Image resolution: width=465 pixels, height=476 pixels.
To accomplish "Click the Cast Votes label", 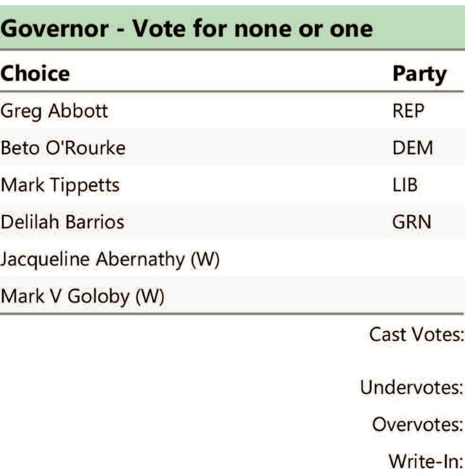I will (x=415, y=335).
